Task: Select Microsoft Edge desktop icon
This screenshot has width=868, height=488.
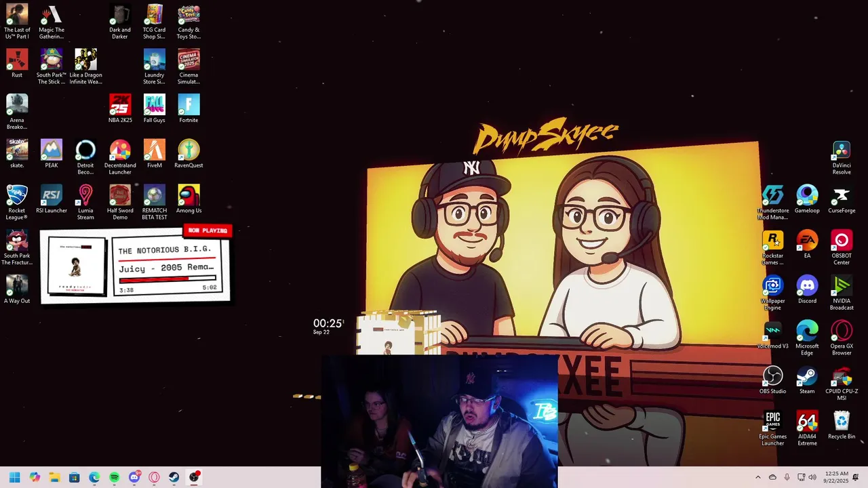Action: [x=807, y=338]
